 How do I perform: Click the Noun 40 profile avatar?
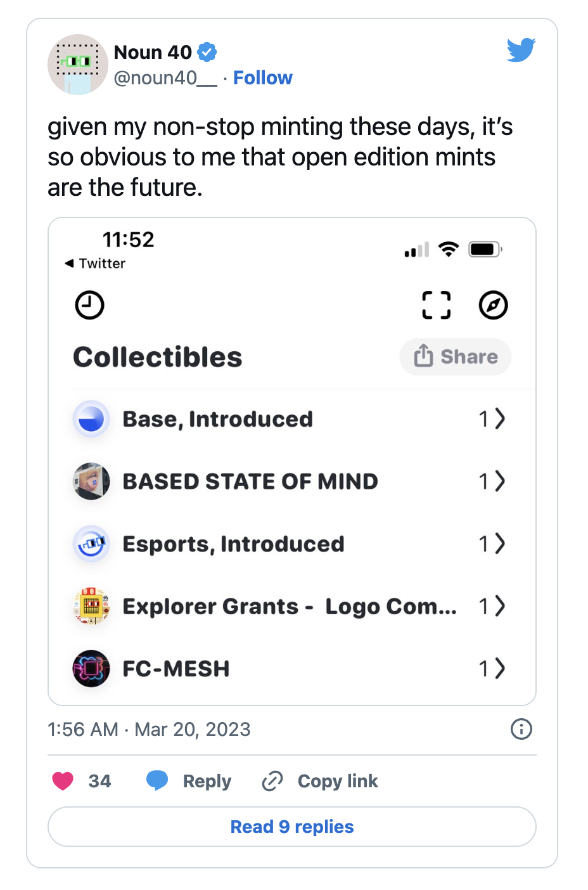point(78,65)
